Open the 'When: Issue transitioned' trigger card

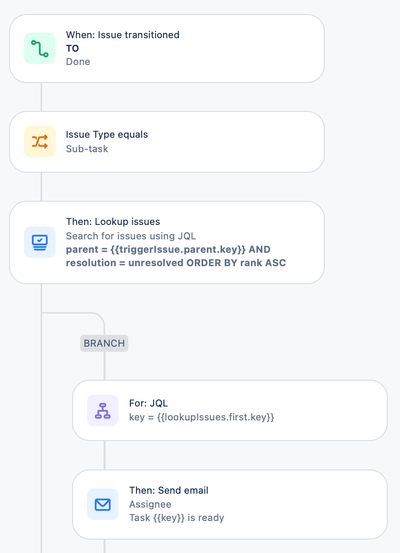click(167, 48)
